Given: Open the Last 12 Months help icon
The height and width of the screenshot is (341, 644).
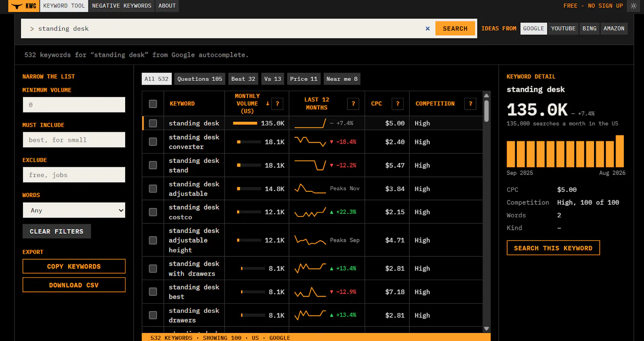Looking at the screenshot, I should [x=353, y=104].
